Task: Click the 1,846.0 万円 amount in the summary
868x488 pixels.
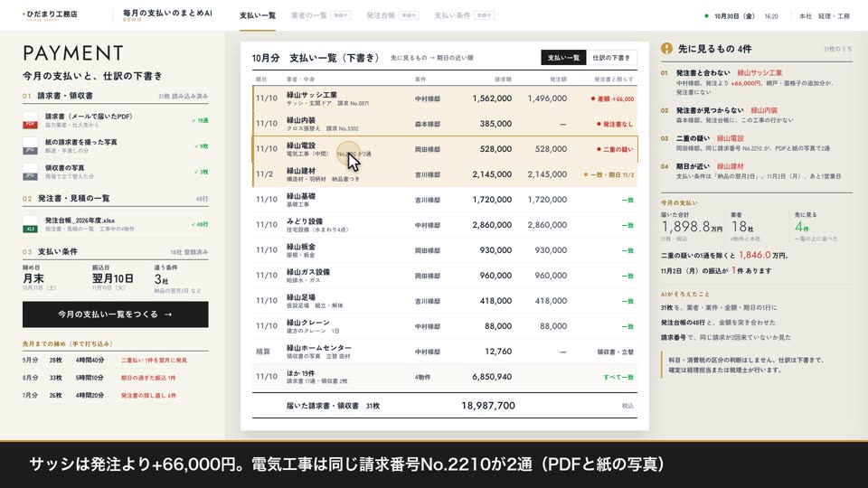Action: pyautogui.click(x=763, y=255)
